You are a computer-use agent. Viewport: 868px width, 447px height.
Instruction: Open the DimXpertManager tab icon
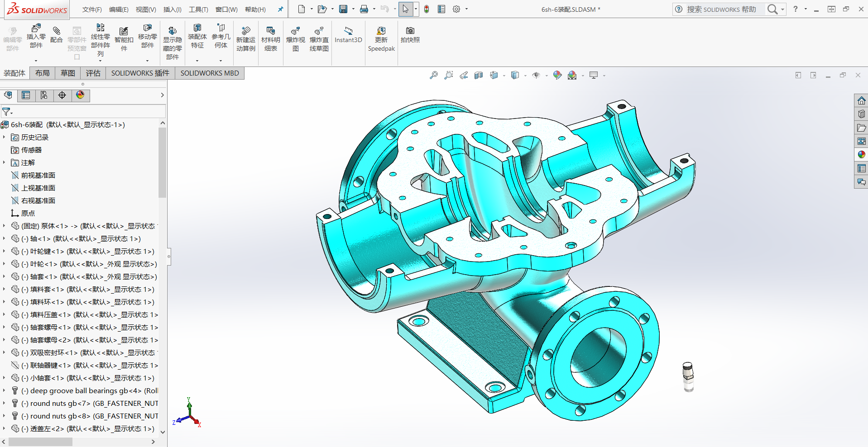point(62,95)
